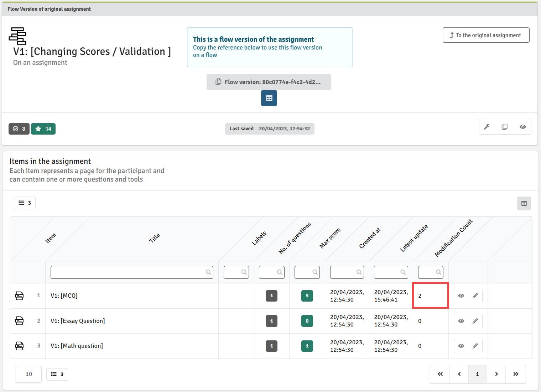Sort by Max score column header
The height and width of the screenshot is (392, 541).
click(330, 238)
